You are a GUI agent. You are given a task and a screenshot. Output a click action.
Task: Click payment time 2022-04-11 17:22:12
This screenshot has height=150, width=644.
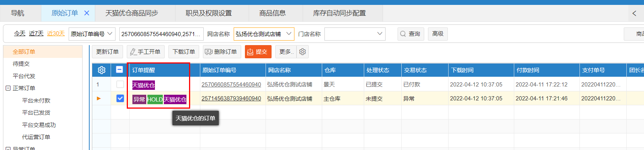point(542,85)
